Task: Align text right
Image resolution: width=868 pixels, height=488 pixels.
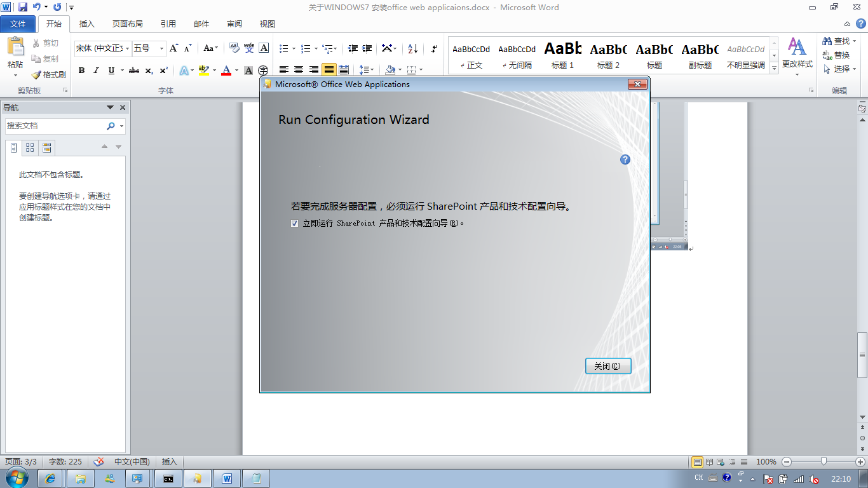Action: coord(314,70)
